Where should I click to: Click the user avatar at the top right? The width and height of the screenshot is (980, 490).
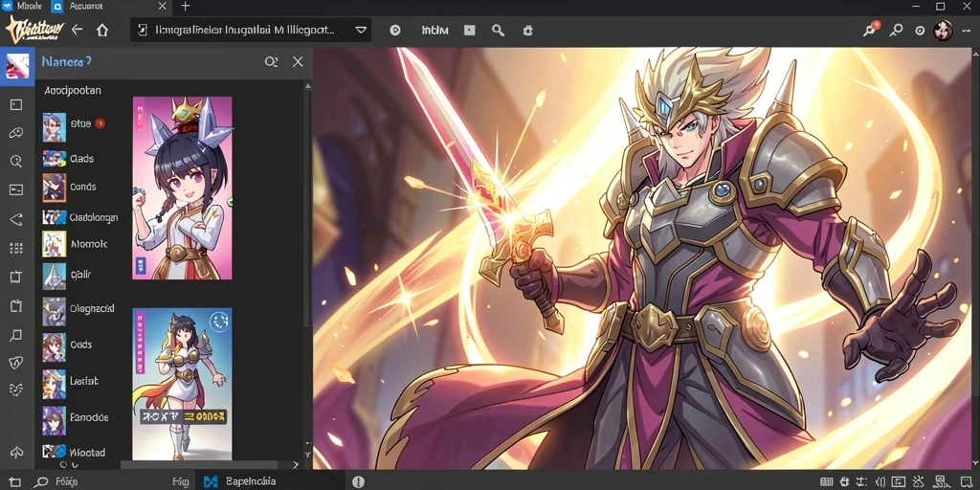[943, 30]
